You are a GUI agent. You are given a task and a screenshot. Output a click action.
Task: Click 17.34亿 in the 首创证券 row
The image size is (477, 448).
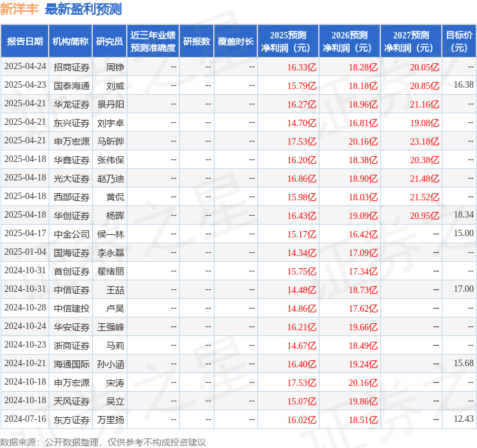(363, 271)
